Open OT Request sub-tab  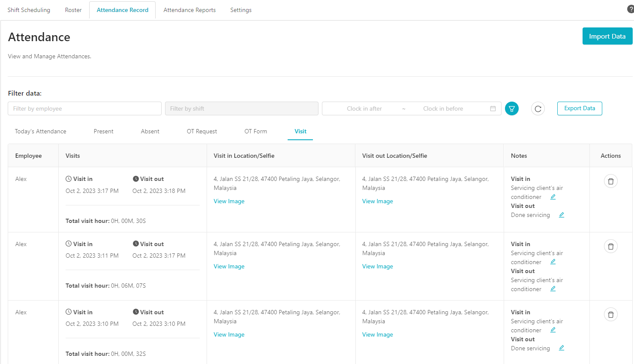pos(202,131)
